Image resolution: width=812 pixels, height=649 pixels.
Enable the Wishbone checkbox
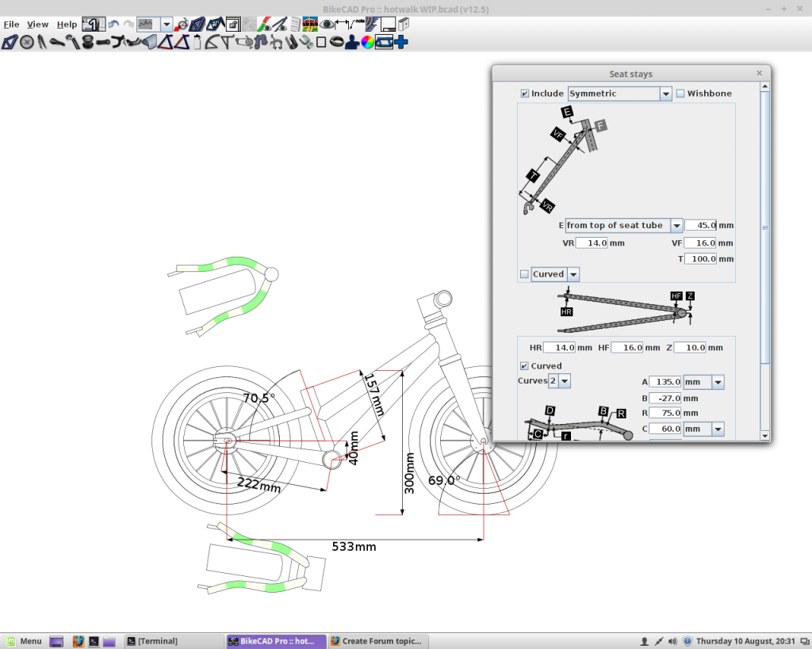(x=680, y=94)
